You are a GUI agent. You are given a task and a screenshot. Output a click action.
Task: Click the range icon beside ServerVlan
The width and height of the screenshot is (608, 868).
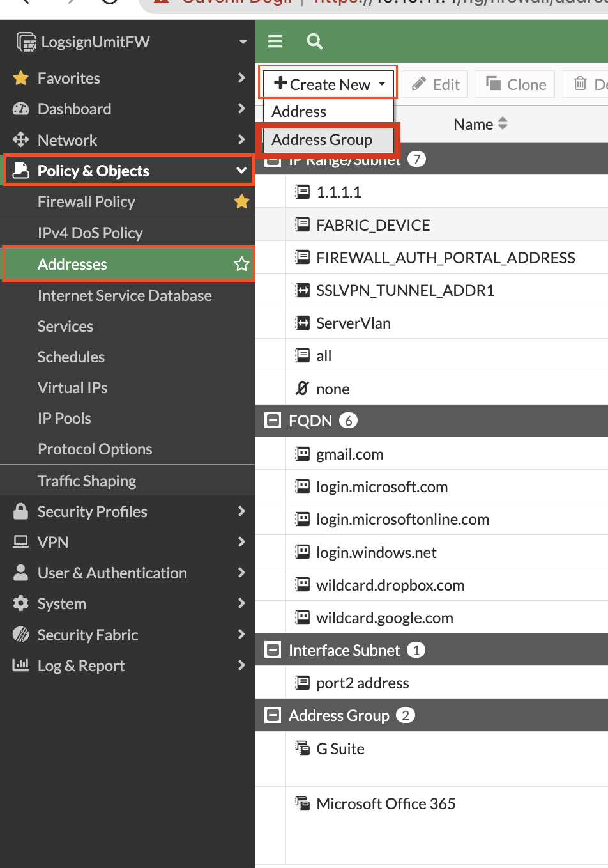[302, 323]
